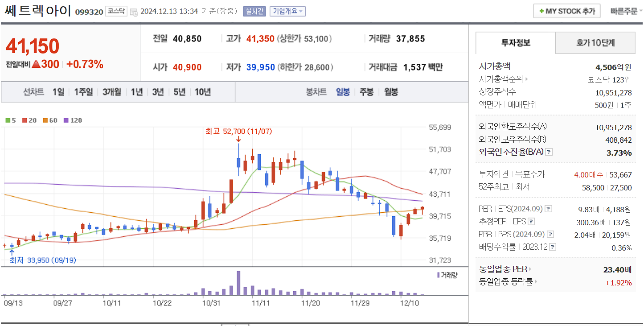Screen dimensions: 644x326
Task: Click the MY STOCK 추가 button
Action: point(566,11)
